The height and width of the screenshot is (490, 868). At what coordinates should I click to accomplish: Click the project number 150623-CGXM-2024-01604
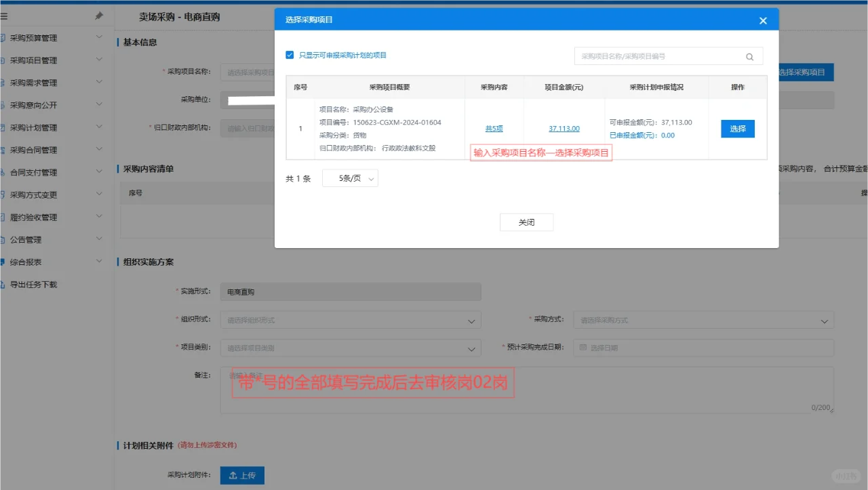[x=397, y=123]
